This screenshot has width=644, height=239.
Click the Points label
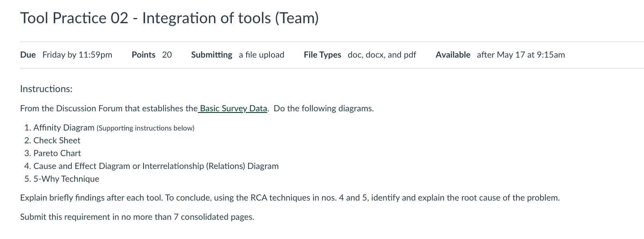coord(143,55)
